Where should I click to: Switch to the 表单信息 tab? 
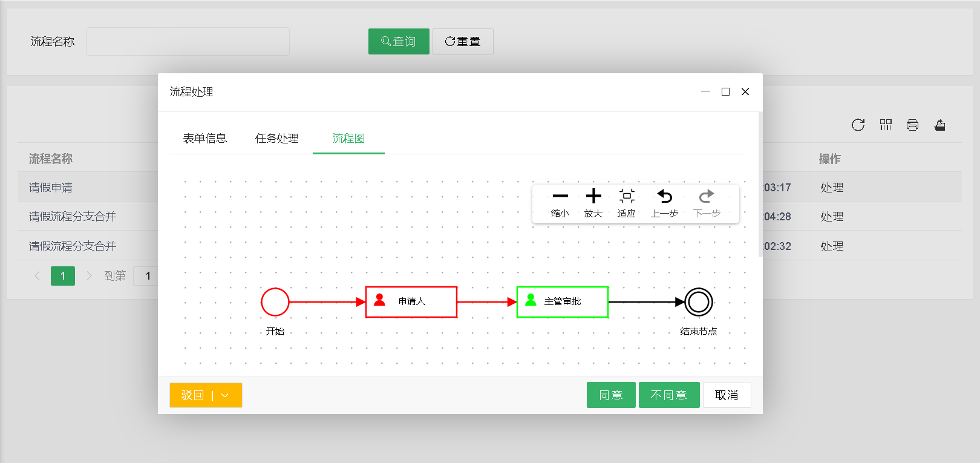coord(205,139)
